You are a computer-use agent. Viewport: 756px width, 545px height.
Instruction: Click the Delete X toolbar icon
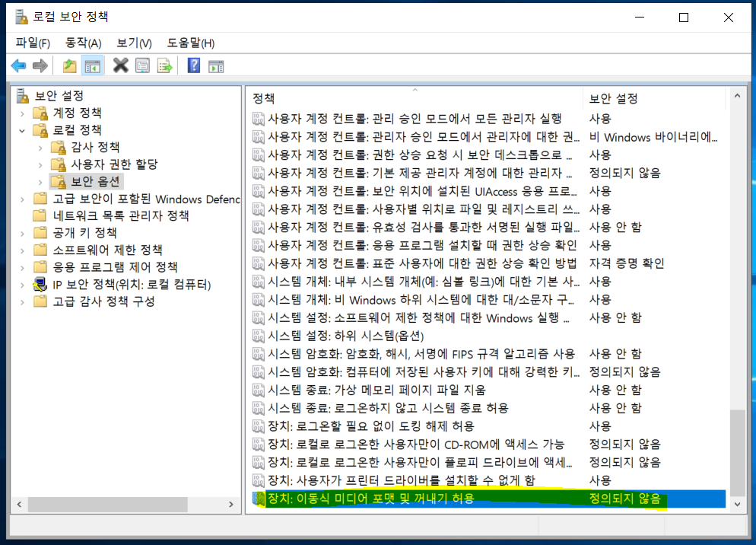point(120,65)
